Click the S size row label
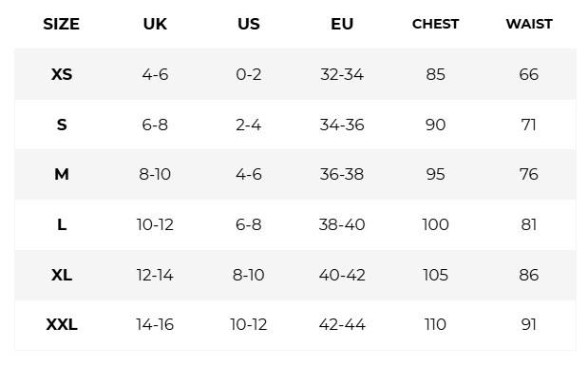 [x=62, y=125]
